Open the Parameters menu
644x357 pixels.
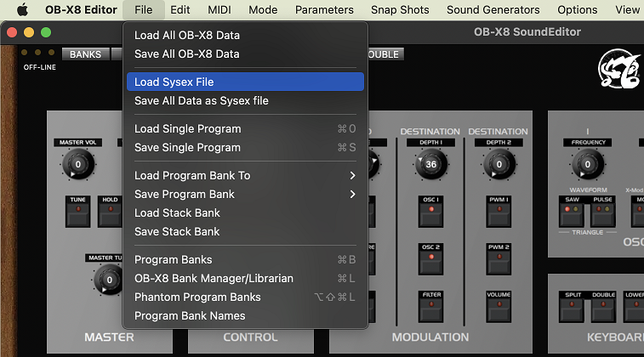[324, 9]
